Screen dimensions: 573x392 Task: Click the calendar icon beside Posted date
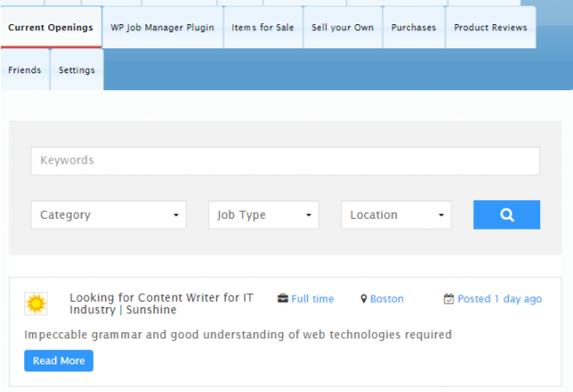[449, 299]
